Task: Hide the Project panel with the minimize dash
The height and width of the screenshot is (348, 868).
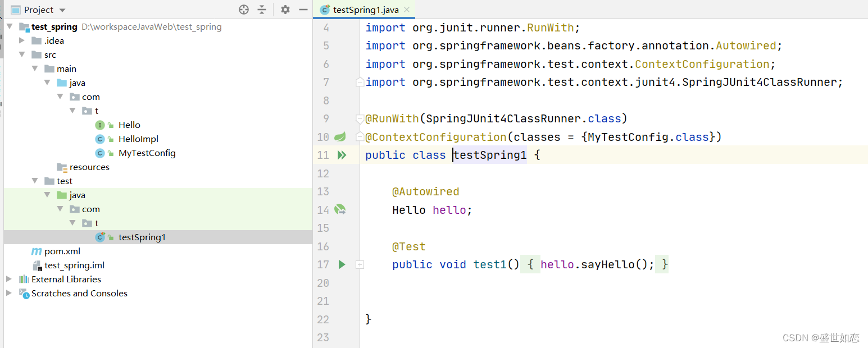Action: pos(303,10)
